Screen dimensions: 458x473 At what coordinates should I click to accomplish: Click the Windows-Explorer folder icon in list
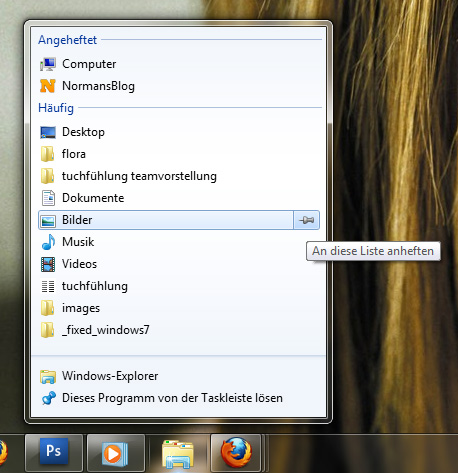[x=48, y=376]
